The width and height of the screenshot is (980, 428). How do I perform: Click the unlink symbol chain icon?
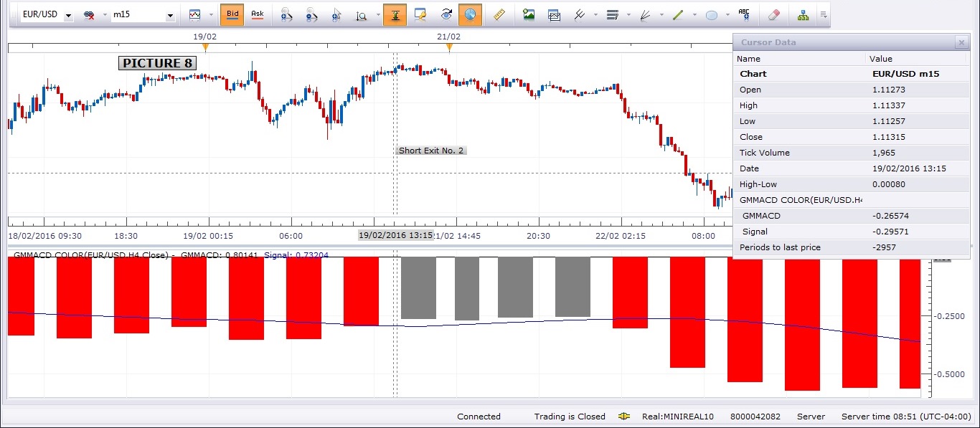[x=90, y=14]
